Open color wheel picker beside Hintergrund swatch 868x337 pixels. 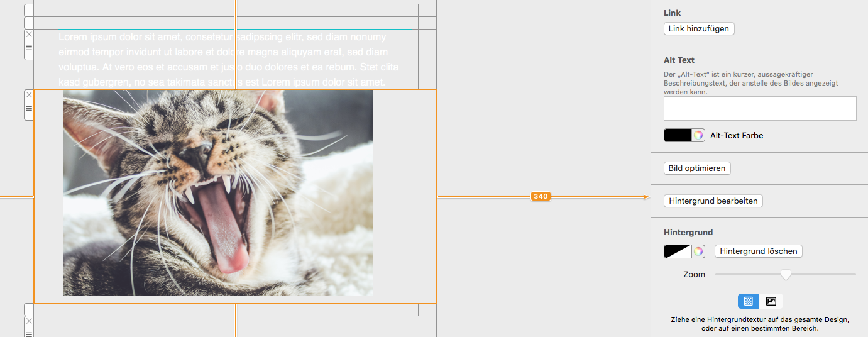coord(698,251)
